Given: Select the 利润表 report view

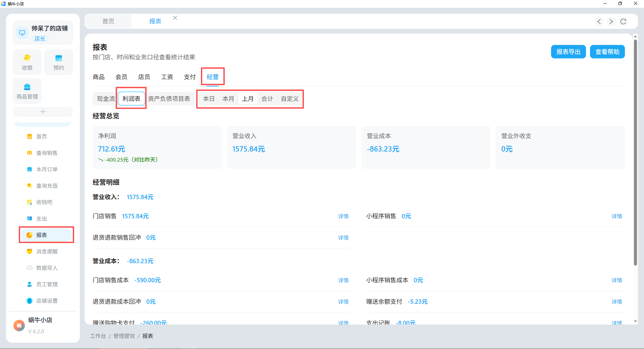Looking at the screenshot, I should 131,99.
